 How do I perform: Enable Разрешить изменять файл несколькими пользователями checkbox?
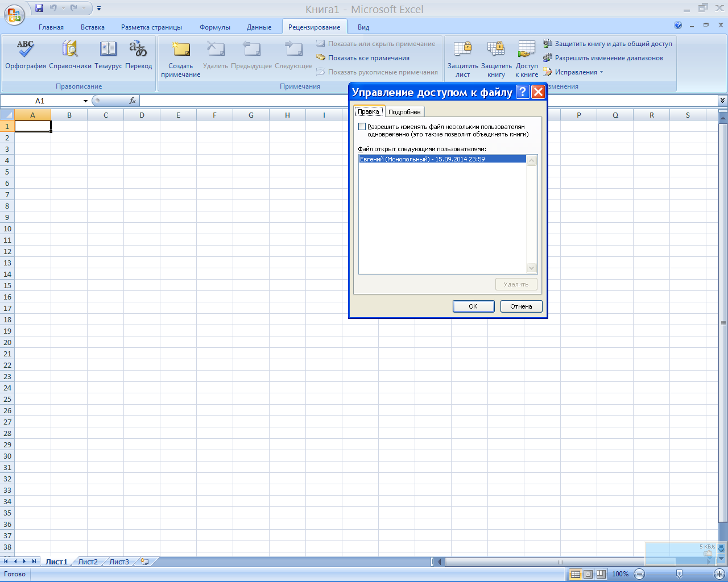[362, 127]
